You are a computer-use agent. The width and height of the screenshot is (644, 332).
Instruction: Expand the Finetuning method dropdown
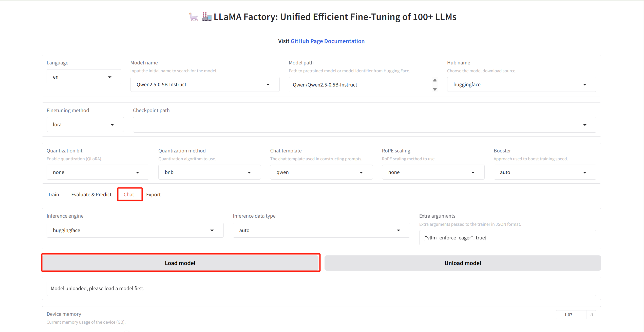pyautogui.click(x=112, y=125)
